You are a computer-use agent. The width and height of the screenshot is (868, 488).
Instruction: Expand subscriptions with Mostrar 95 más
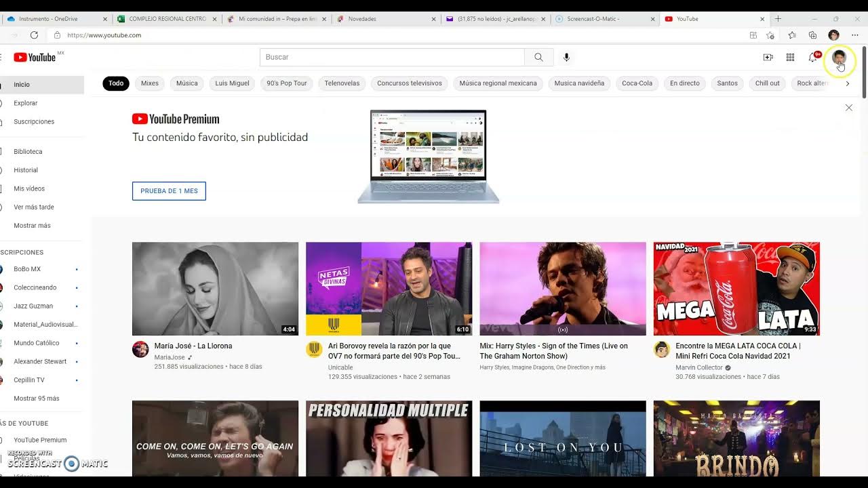[37, 399]
